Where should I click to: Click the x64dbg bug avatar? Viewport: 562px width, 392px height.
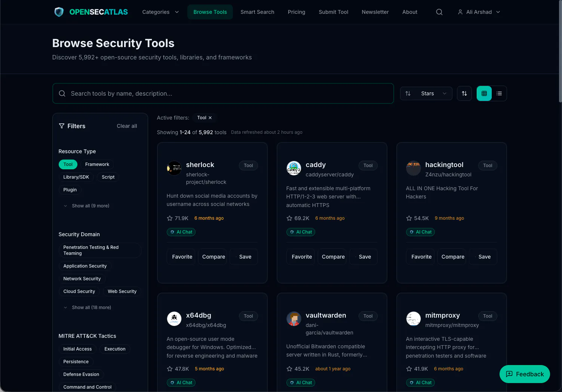pos(174,319)
